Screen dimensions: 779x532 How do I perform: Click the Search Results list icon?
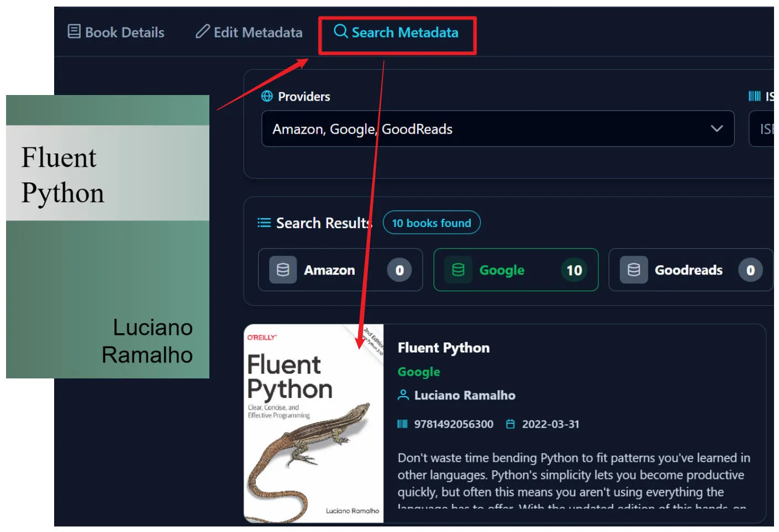coord(264,223)
